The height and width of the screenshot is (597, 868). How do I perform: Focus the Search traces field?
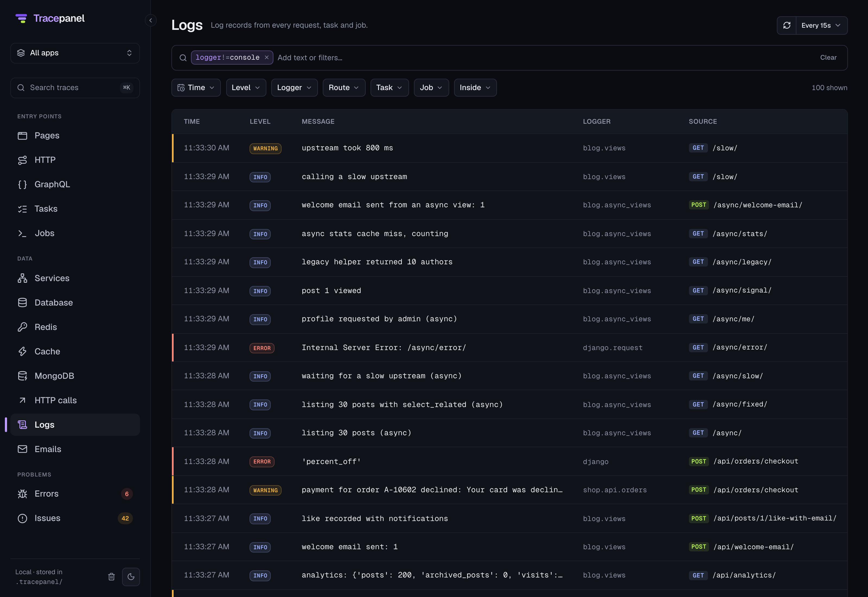point(75,88)
